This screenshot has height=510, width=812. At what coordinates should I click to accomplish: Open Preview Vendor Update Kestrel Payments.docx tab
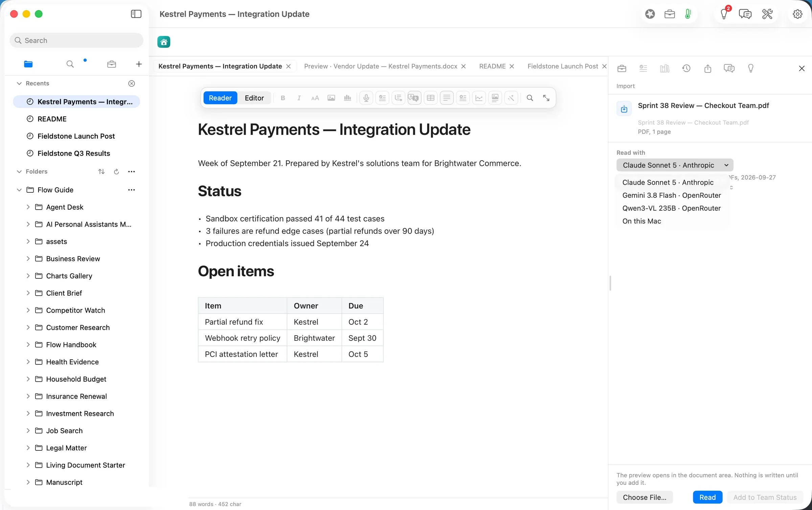coord(381,66)
